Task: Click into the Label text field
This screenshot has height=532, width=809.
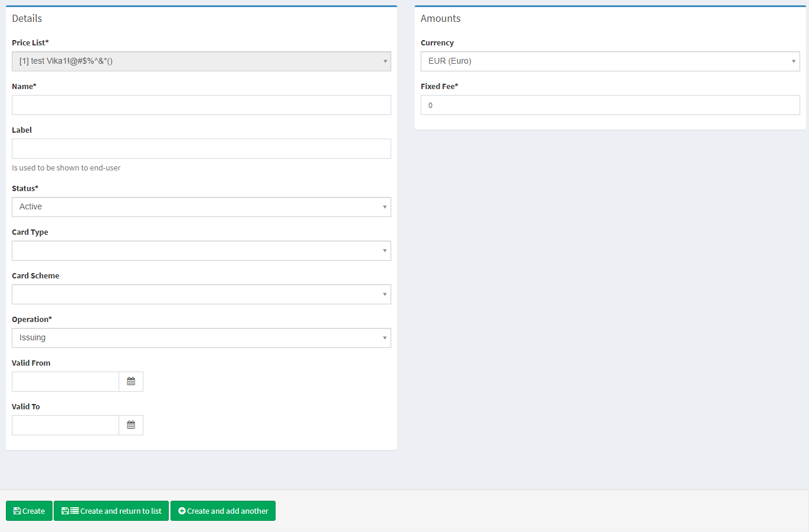Action: click(x=201, y=149)
